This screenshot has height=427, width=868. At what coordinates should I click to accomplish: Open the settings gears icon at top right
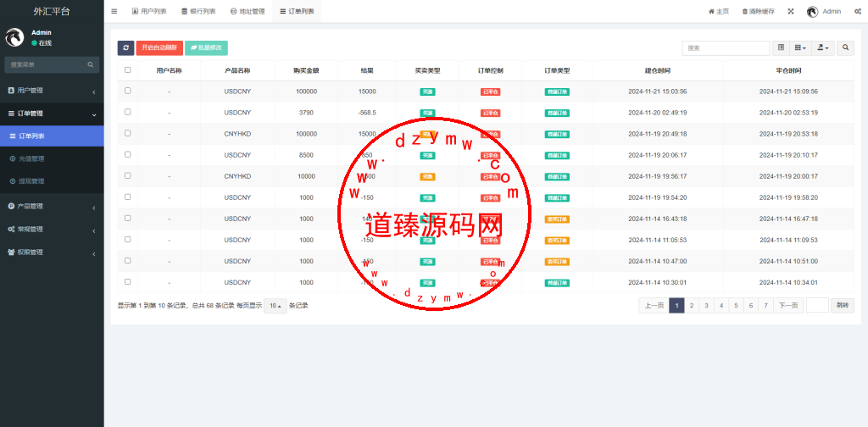[x=857, y=11]
